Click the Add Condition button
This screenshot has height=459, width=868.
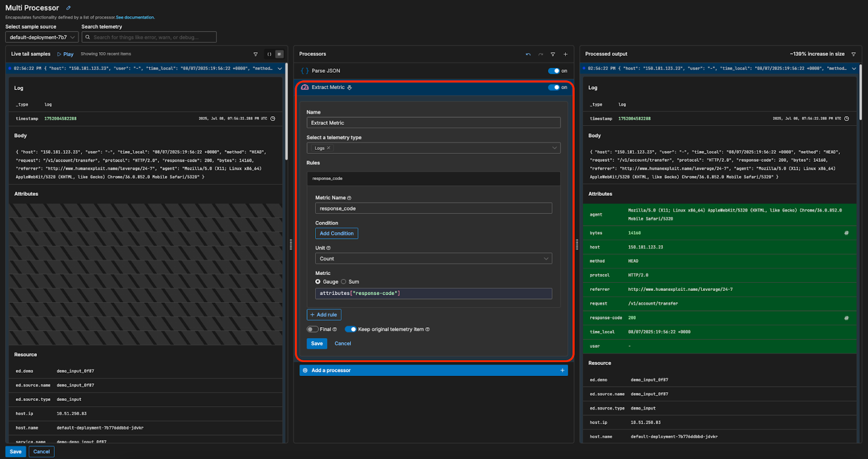coord(336,233)
